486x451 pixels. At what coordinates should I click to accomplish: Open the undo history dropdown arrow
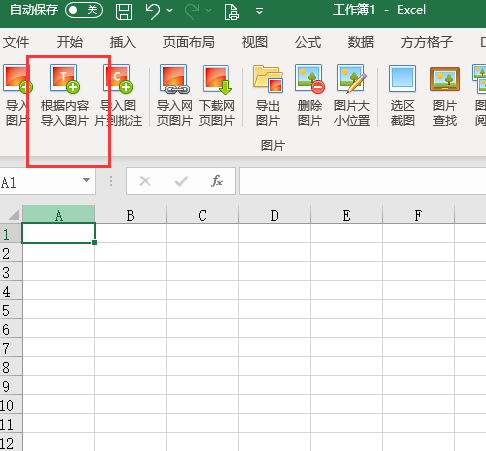click(x=170, y=11)
